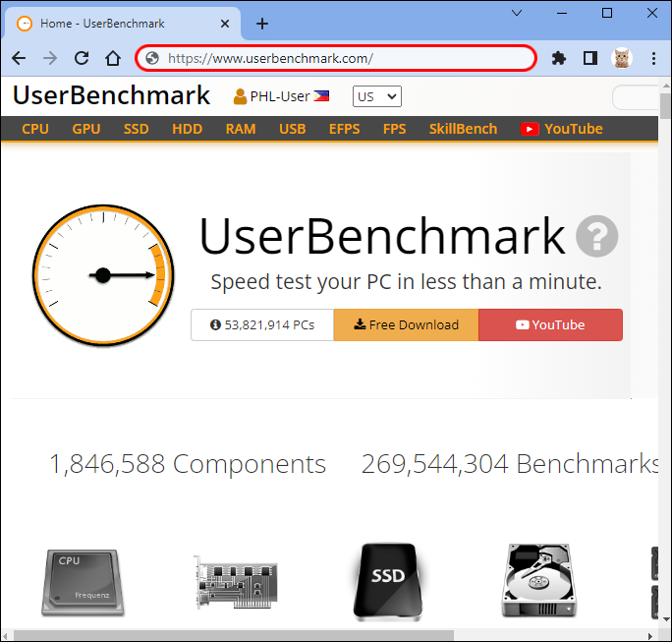Click the PHL-User profile link
672x642 pixels.
(280, 96)
